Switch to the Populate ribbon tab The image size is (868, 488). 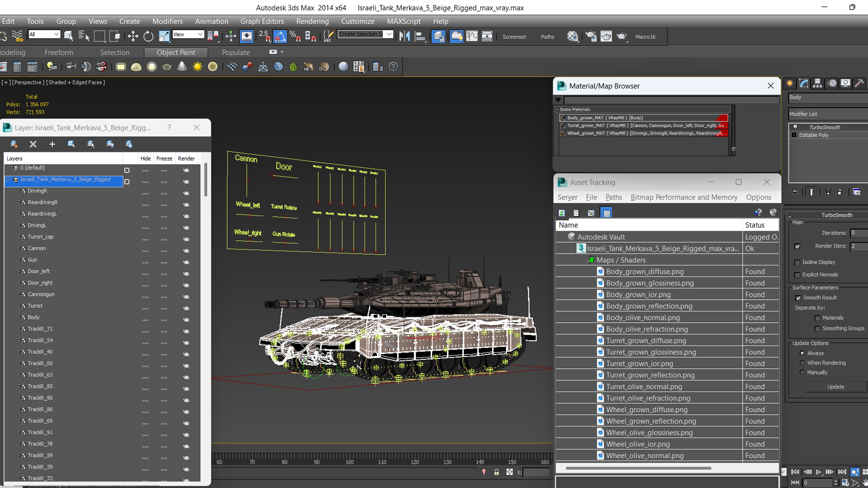point(236,52)
